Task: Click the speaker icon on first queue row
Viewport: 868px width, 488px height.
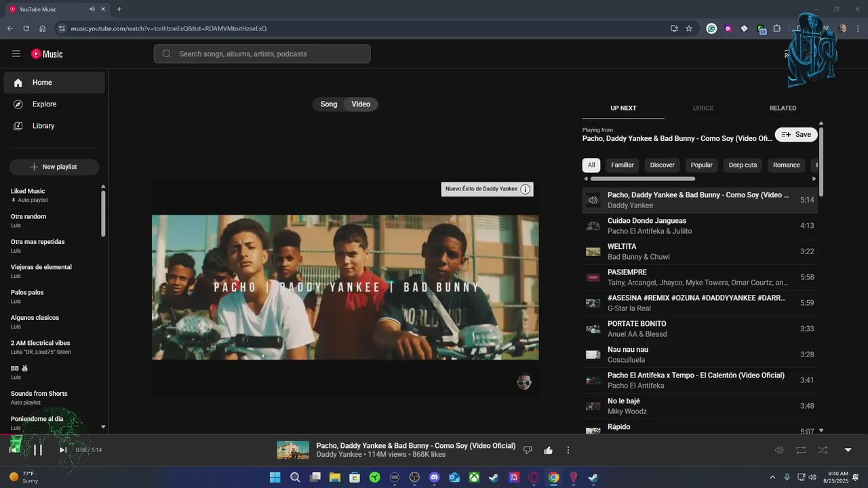Action: (x=593, y=200)
